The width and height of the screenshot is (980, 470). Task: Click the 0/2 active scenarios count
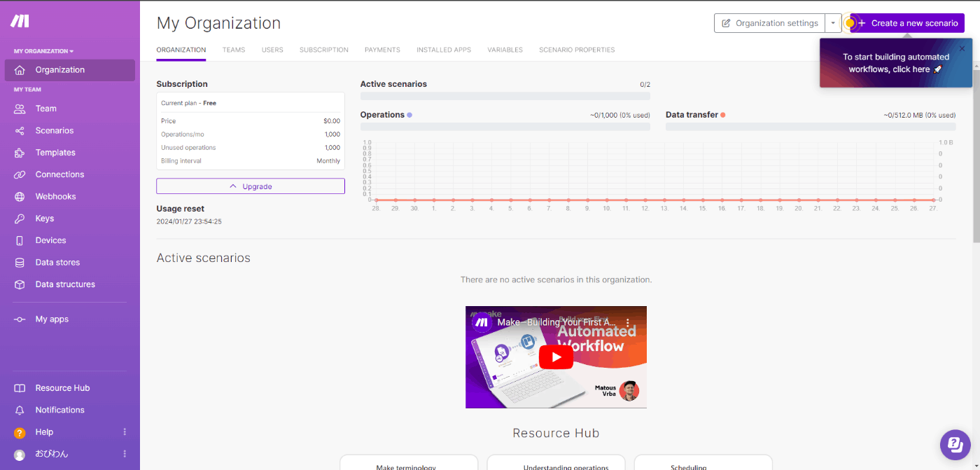click(x=645, y=84)
